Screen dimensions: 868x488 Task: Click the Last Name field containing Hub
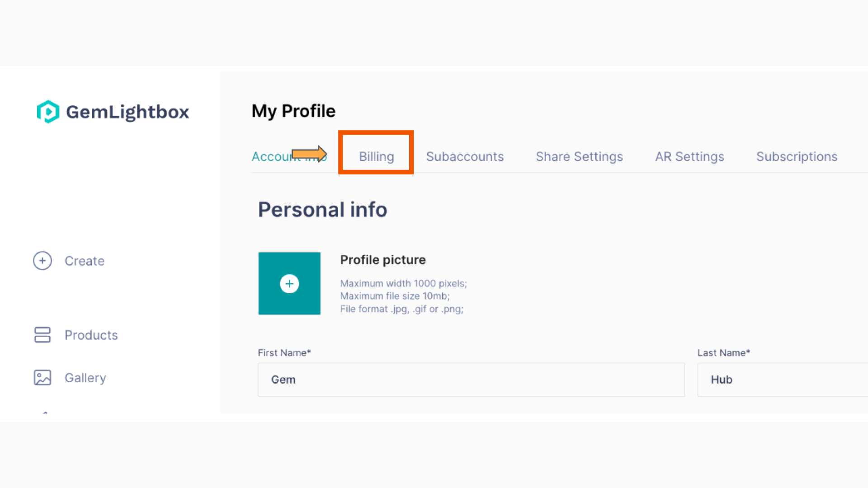(782, 380)
